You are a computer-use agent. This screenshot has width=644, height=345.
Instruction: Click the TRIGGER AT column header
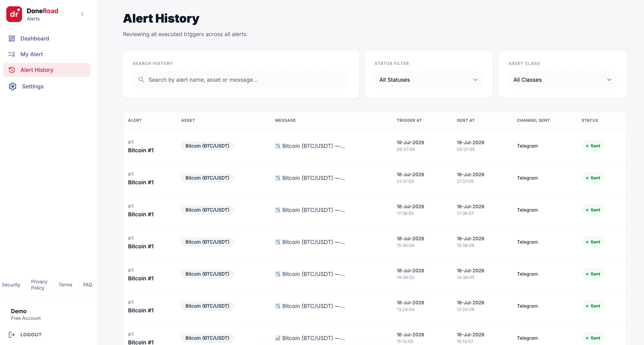pos(409,120)
